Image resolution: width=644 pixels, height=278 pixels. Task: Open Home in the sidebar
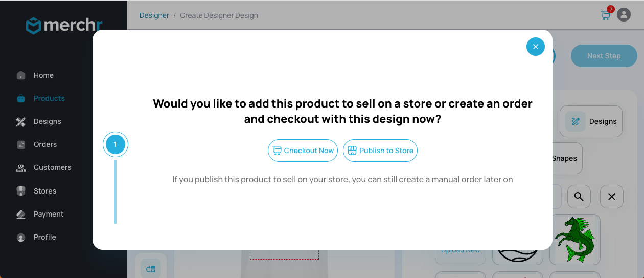pos(43,75)
